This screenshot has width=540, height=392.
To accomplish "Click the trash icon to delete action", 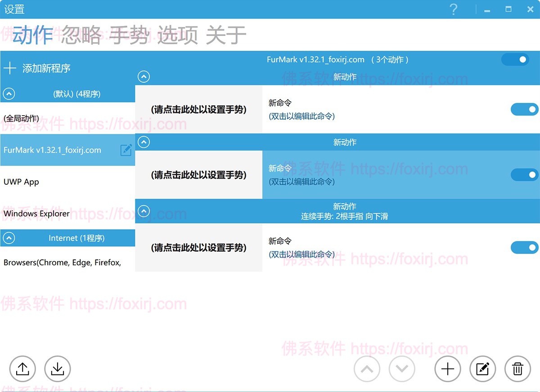I will coord(517,369).
